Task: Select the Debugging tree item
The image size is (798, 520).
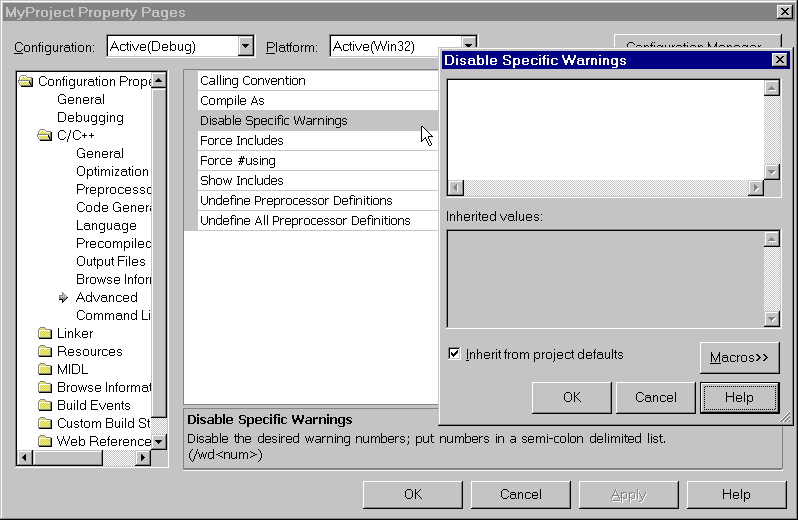Action: 90,118
